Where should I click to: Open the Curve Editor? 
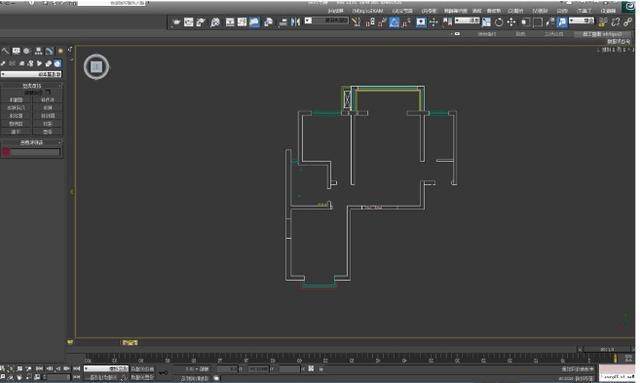(242, 22)
